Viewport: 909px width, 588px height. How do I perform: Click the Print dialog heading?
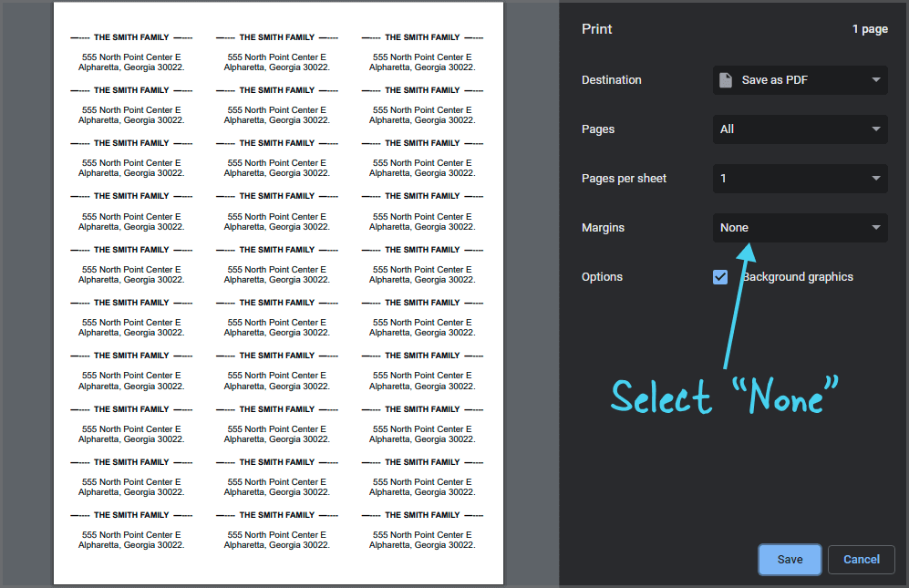tap(596, 28)
